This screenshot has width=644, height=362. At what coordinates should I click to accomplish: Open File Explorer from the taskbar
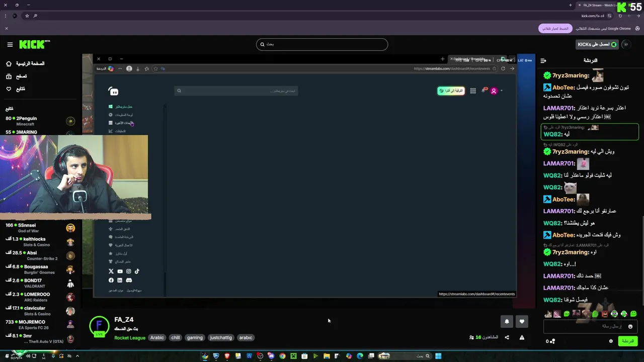click(x=327, y=356)
